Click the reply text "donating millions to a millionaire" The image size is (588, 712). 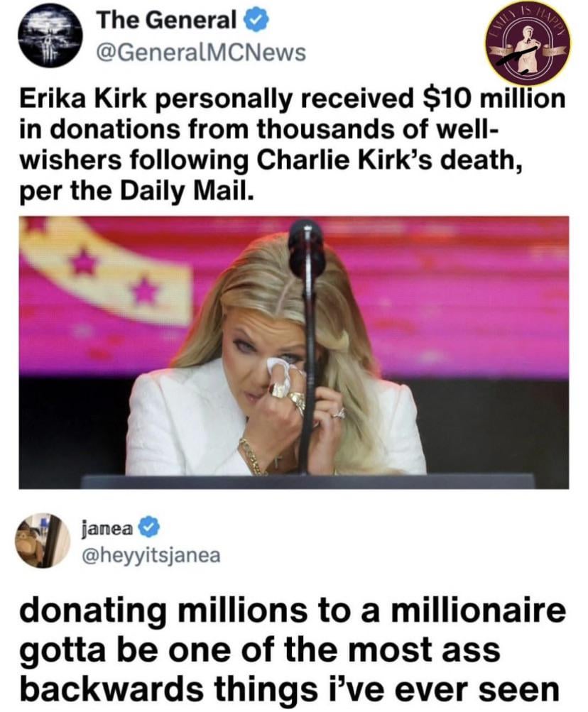point(293,610)
